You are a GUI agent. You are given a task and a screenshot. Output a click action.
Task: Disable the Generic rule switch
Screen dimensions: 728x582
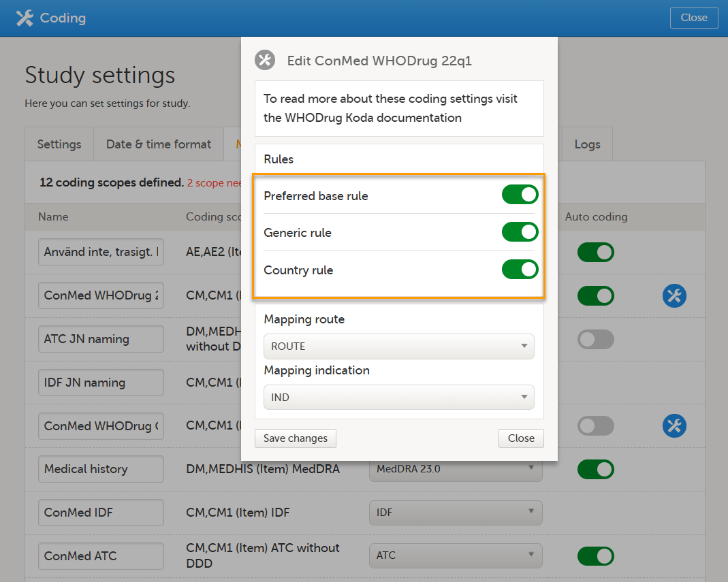520,232
